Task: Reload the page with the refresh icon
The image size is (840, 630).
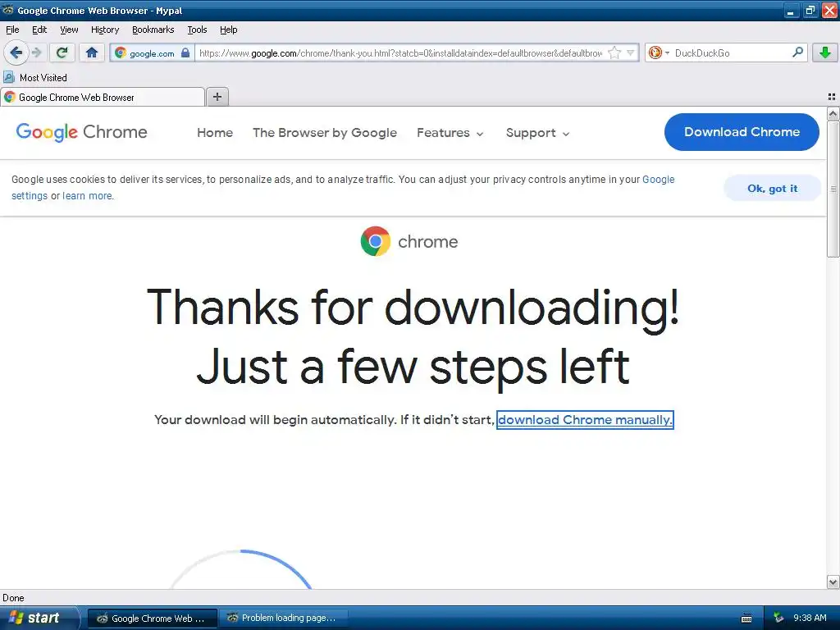Action: (x=62, y=52)
